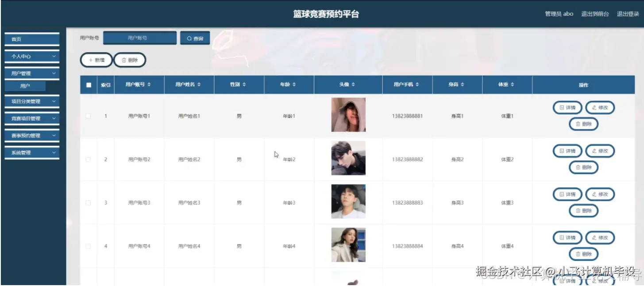Sort by 头像 column sort arrows
Screen dimensions: 644x286
pyautogui.click(x=353, y=84)
